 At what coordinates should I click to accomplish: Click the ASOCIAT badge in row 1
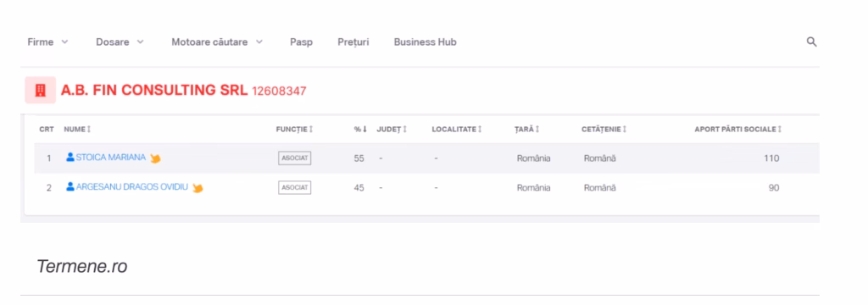(x=294, y=158)
